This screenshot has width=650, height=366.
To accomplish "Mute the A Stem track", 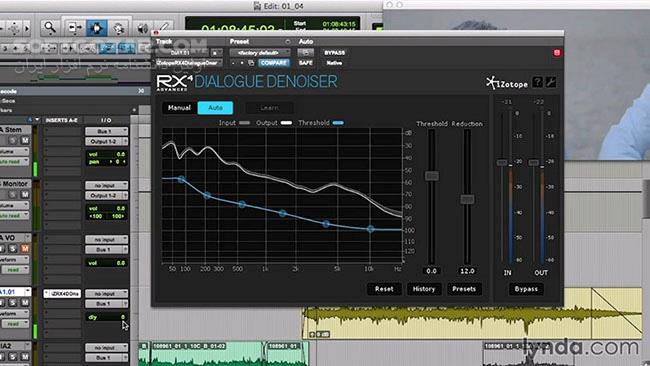I will point(25,140).
